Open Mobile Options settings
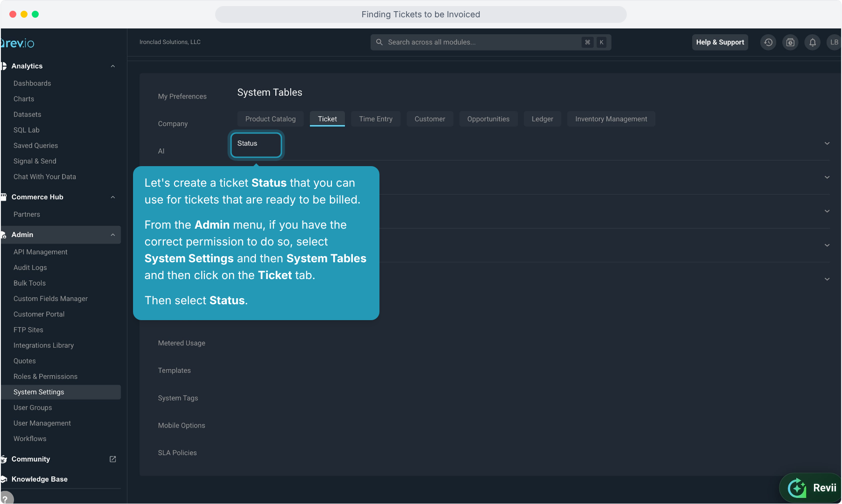The image size is (842, 504). tap(182, 426)
